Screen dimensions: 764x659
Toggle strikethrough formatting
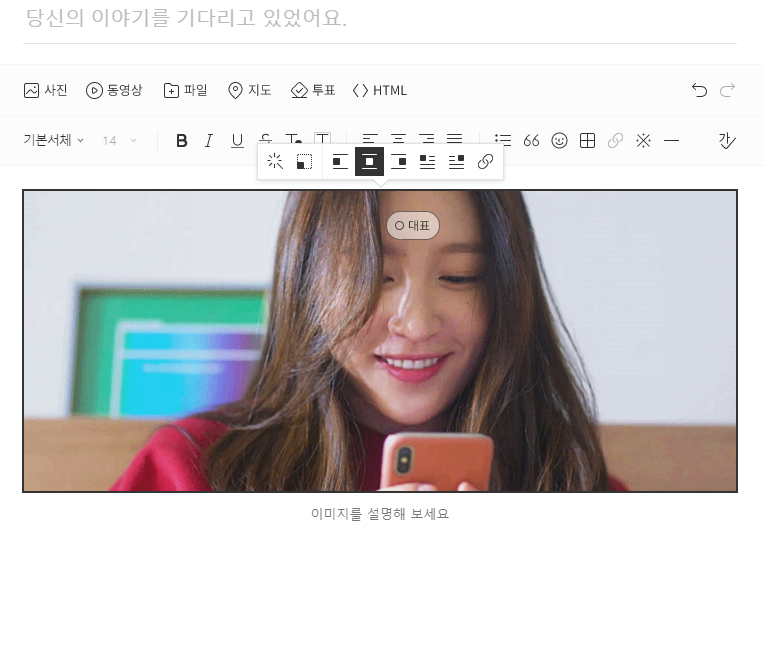tap(266, 138)
